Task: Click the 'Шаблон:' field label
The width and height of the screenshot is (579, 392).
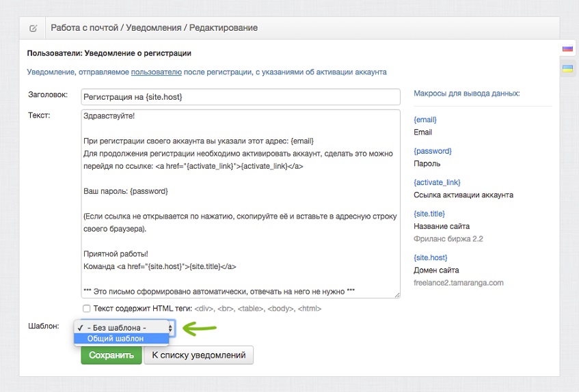Action: (44, 326)
